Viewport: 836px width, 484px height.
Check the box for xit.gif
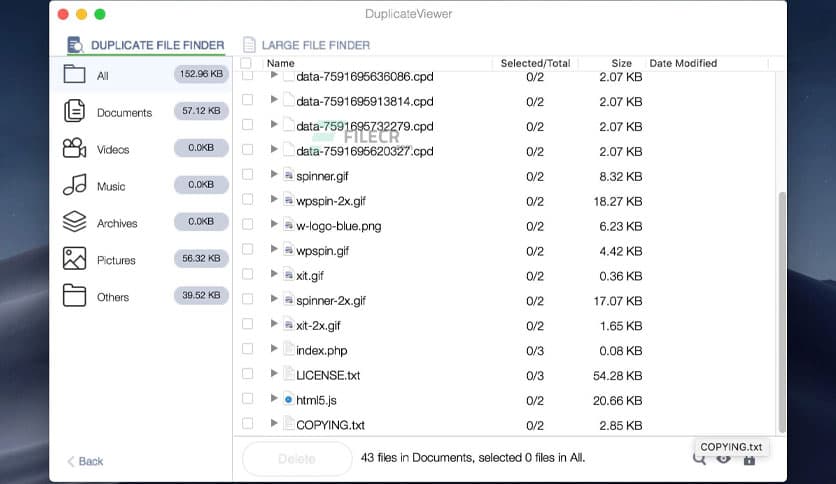(247, 274)
